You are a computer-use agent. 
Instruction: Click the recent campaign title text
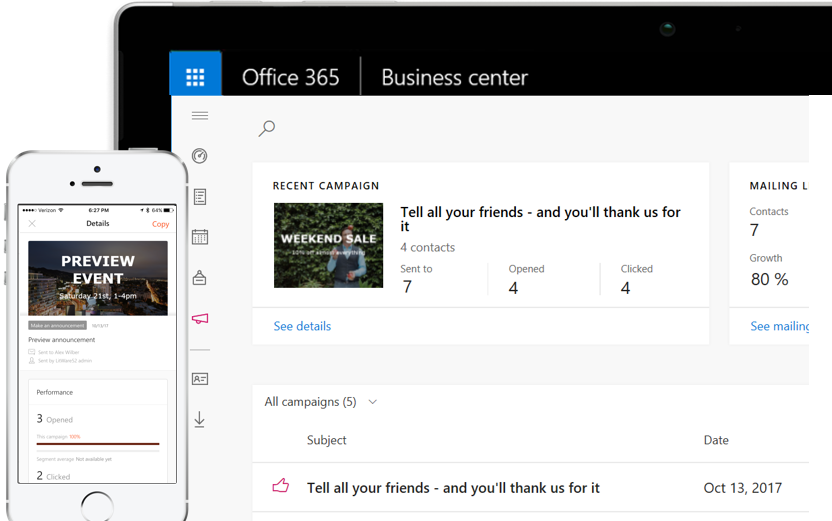click(540, 219)
